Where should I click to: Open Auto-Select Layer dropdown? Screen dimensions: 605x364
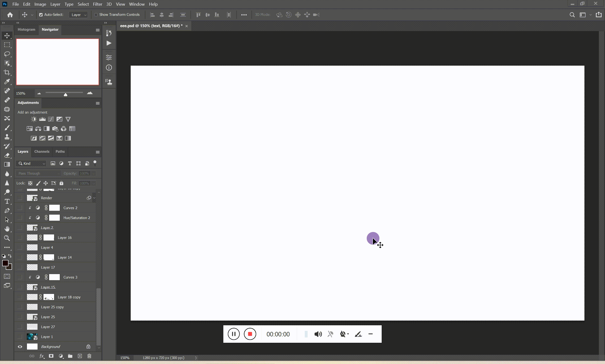click(x=78, y=15)
